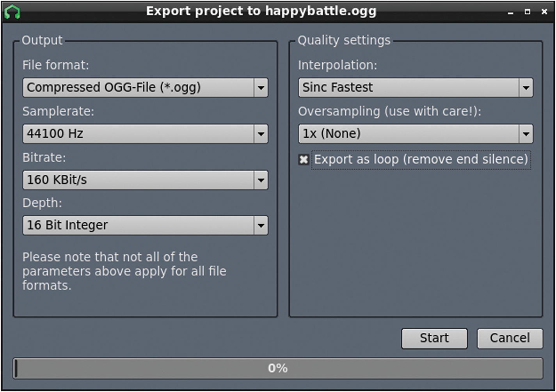Click the Samplerate dropdown arrow
This screenshot has height=392, width=556.
pos(261,134)
